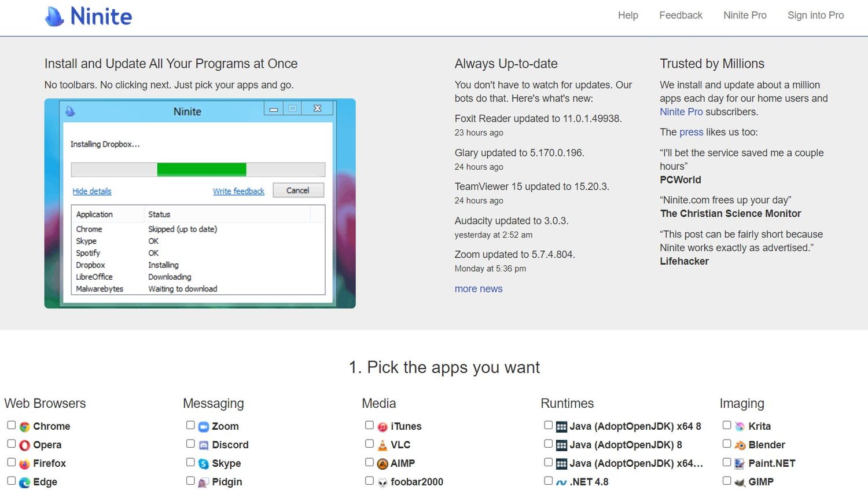Click the Ninite installer screenshot image
Viewport: 868px width, 490px height.
(x=200, y=203)
